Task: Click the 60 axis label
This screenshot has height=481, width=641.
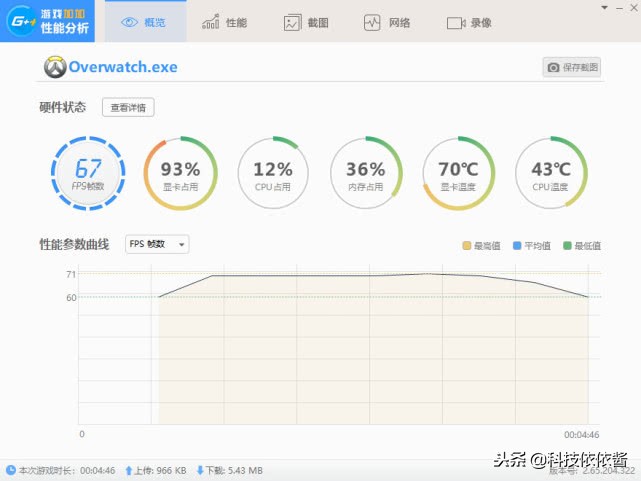Action: [x=71, y=298]
